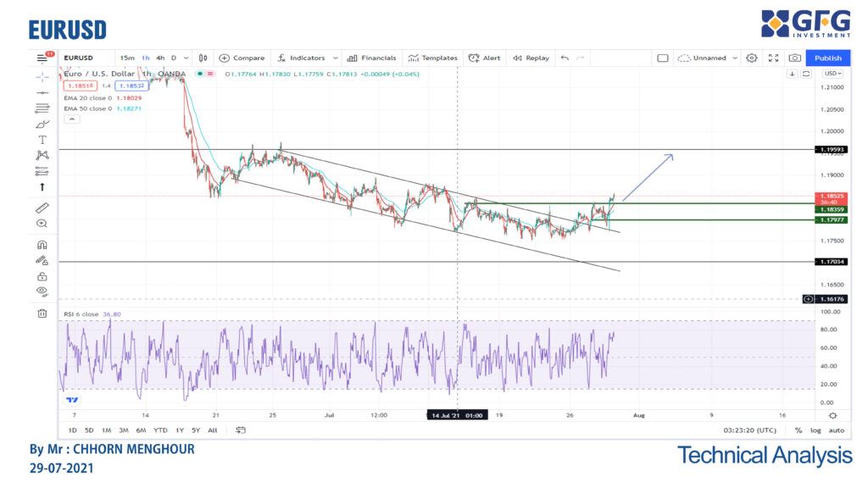Select the Text tool in left toolbar
This screenshot has width=868, height=488.
[x=42, y=139]
